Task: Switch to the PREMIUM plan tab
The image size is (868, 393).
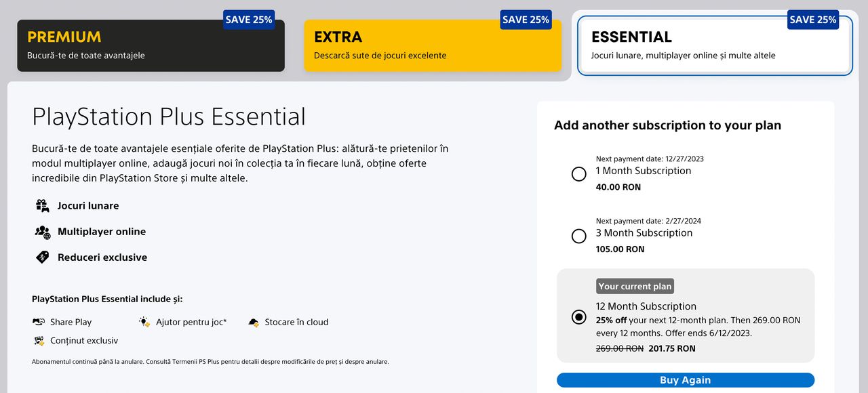Action: coord(151,45)
